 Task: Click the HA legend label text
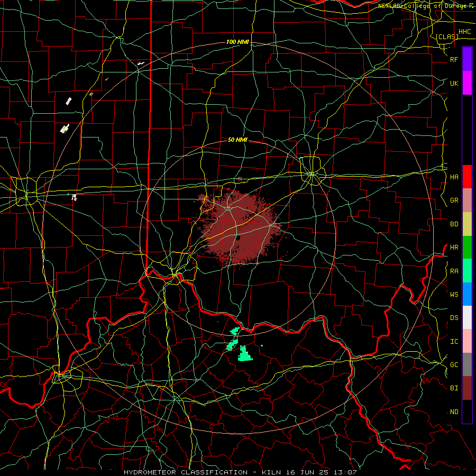[x=454, y=177]
